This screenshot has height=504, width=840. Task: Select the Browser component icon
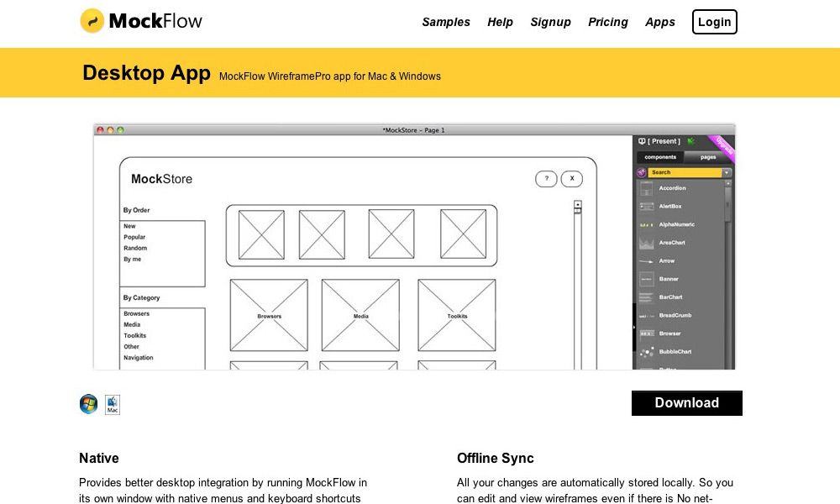coord(647,333)
